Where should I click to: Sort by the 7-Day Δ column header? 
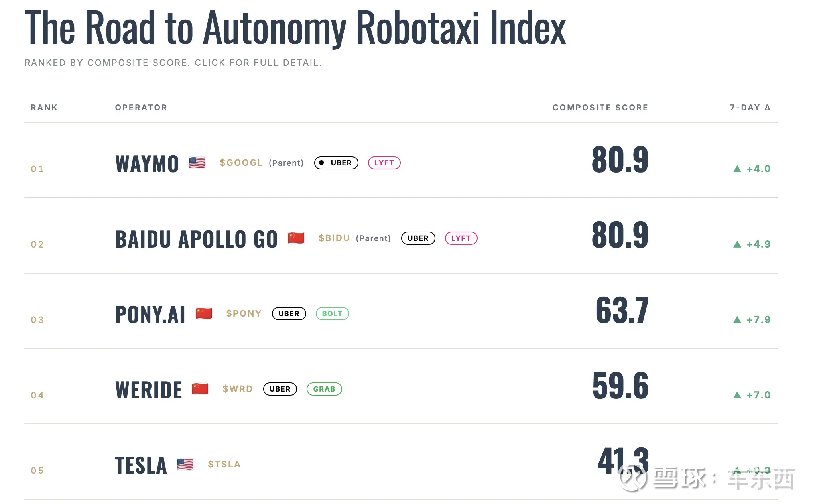[x=750, y=108]
